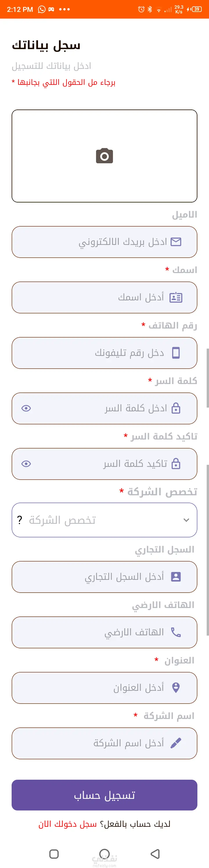Click the envelope icon in email field
Viewport: 209px width, 868px height.
coord(176,242)
